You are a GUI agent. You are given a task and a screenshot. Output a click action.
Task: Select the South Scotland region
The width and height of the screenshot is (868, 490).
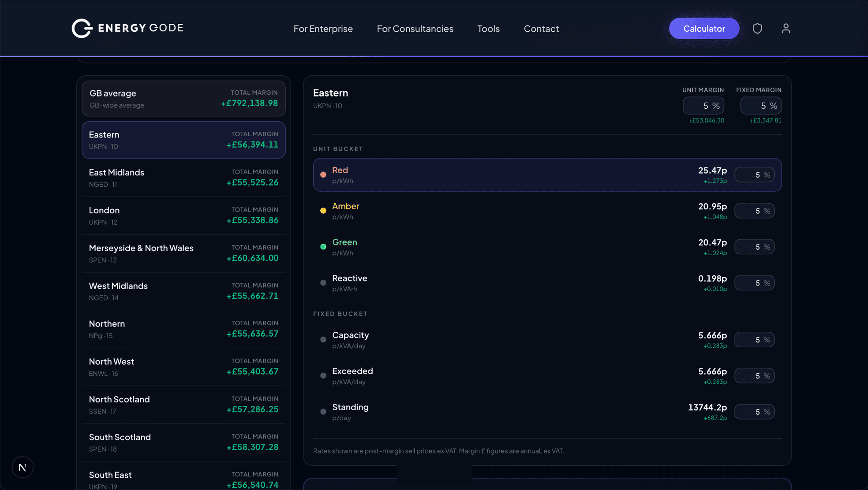click(x=183, y=443)
